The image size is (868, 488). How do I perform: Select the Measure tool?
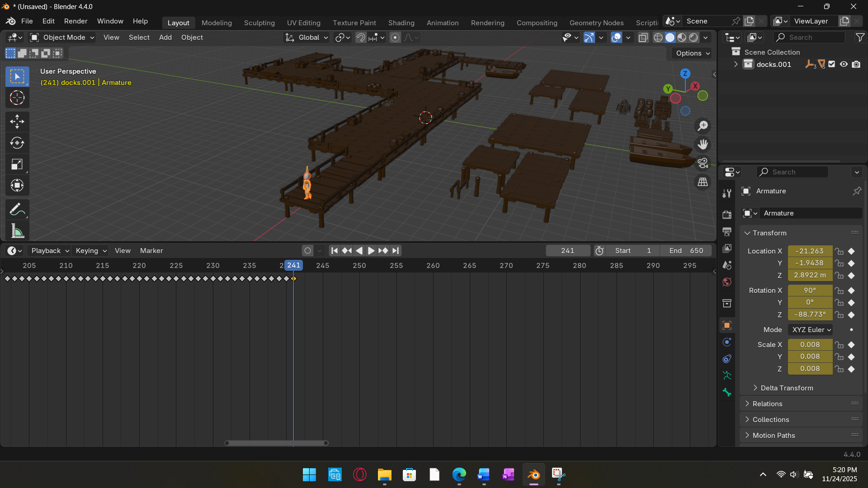[17, 231]
